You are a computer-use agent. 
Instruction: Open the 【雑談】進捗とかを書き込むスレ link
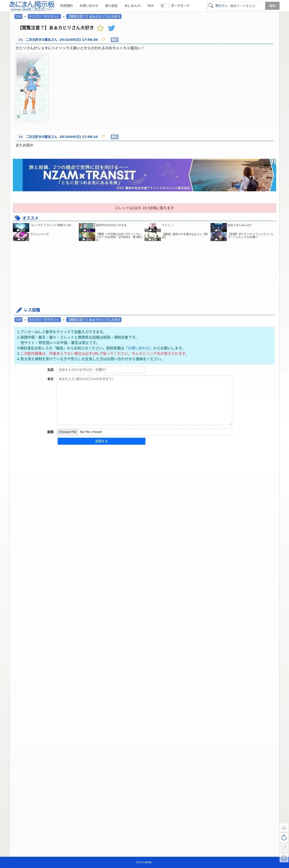pyautogui.click(x=185, y=236)
